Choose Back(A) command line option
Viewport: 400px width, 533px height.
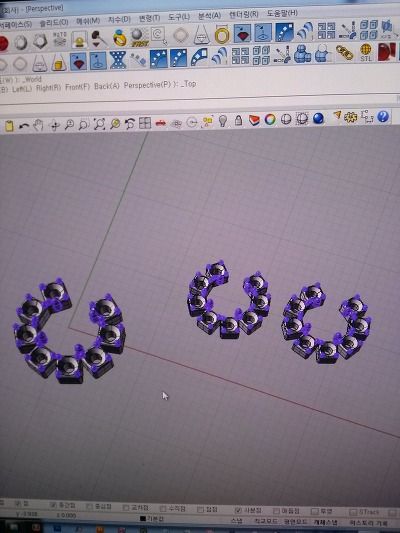pos(107,86)
